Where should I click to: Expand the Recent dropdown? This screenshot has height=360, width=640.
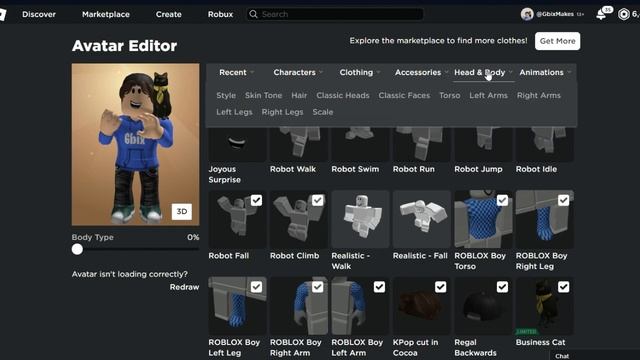(236, 72)
